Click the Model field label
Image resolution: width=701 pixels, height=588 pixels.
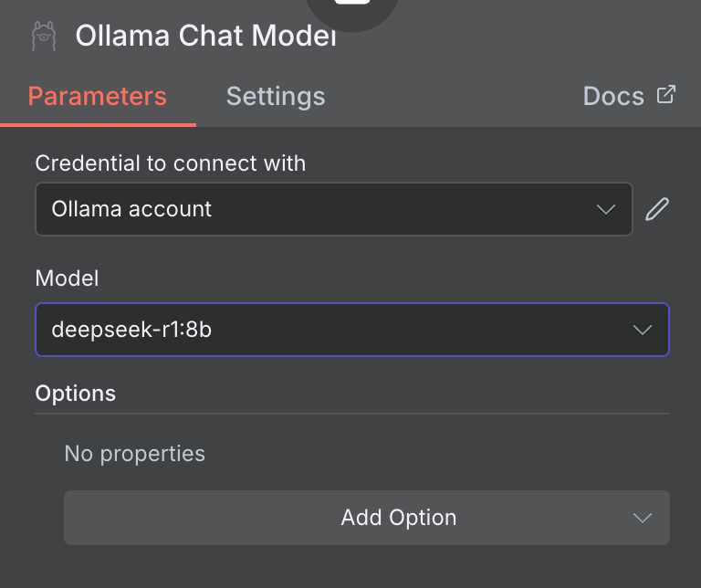(x=67, y=278)
